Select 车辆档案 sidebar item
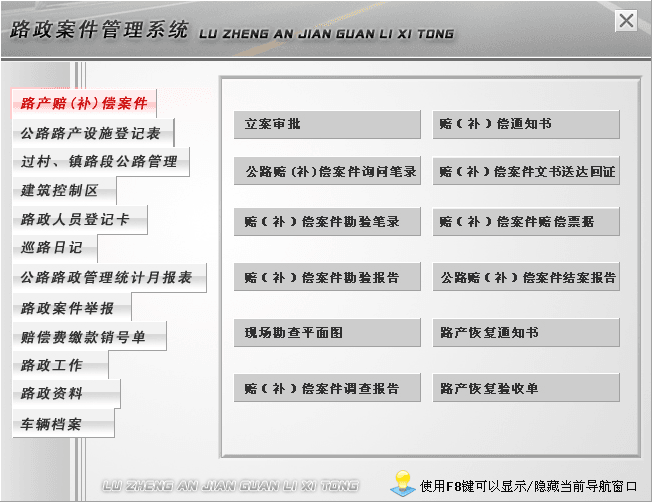652x502 pixels. point(63,423)
